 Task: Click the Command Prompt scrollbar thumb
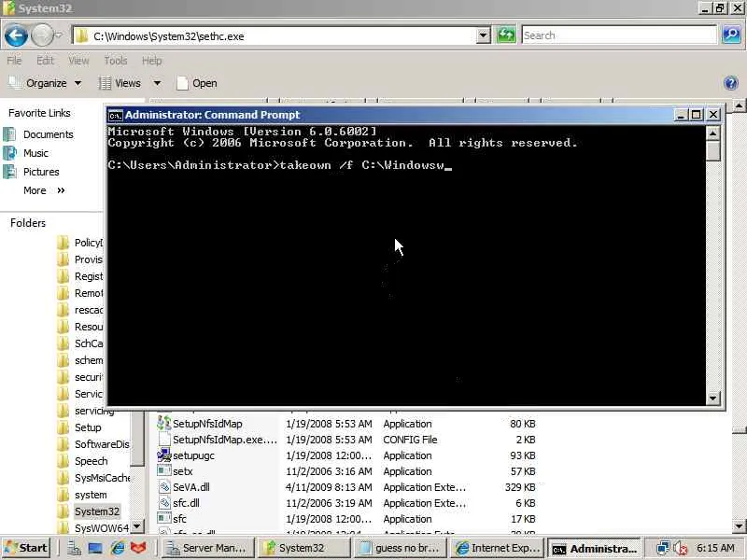pos(712,151)
